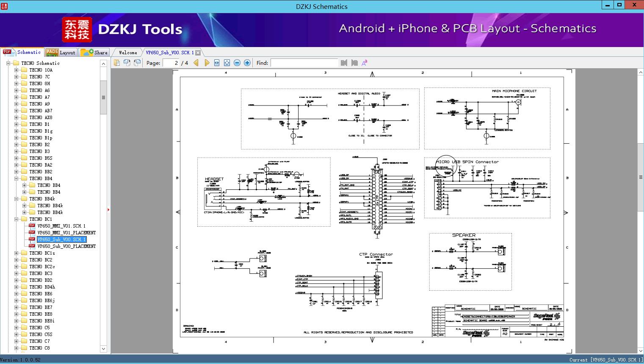Zoom in with the plus icon
Screen dimensions: 644x364
247,63
